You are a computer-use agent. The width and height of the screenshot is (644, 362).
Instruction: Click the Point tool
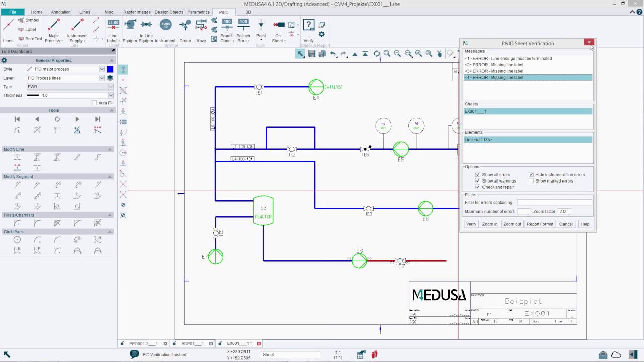tap(261, 30)
